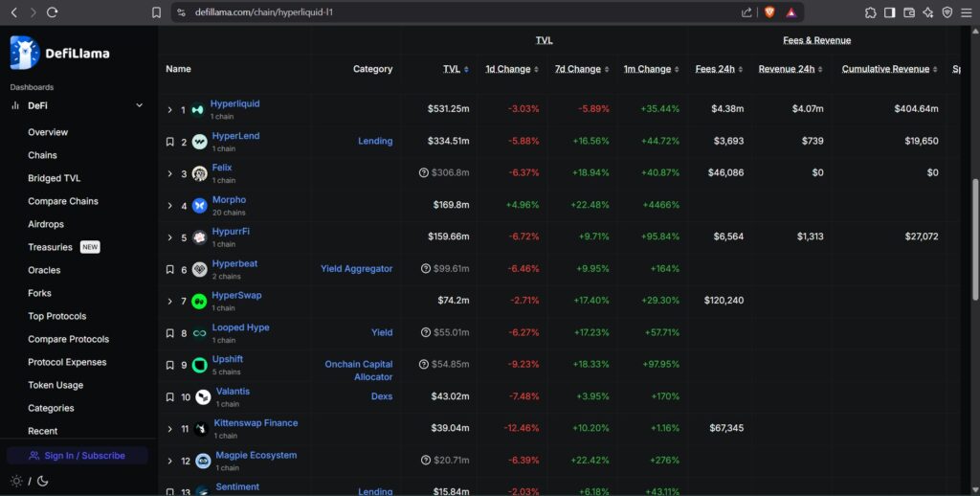Sort table by TVL column
Image resolution: width=980 pixels, height=496 pixels.
[x=456, y=69]
